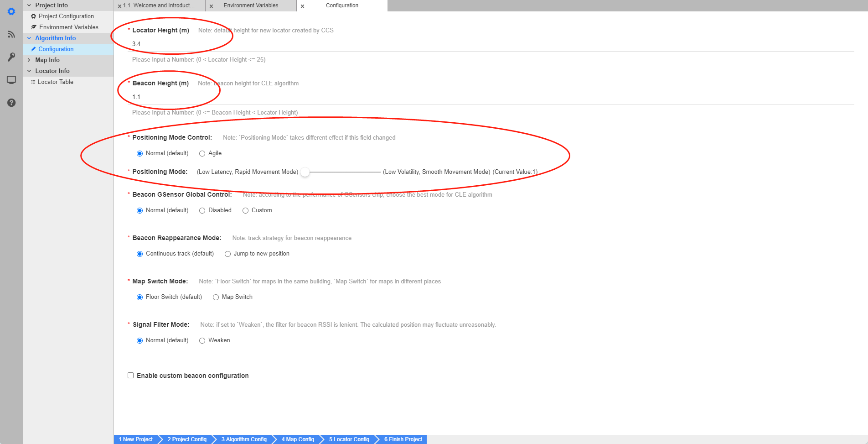The image size is (868, 444).
Task: Go to 6.Finish Project step
Action: 403,439
